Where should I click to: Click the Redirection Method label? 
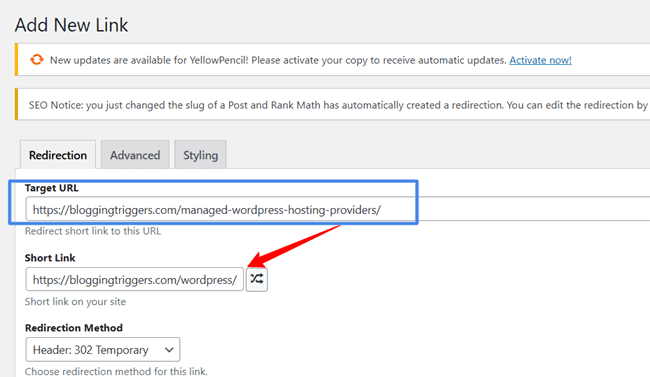[x=74, y=328]
